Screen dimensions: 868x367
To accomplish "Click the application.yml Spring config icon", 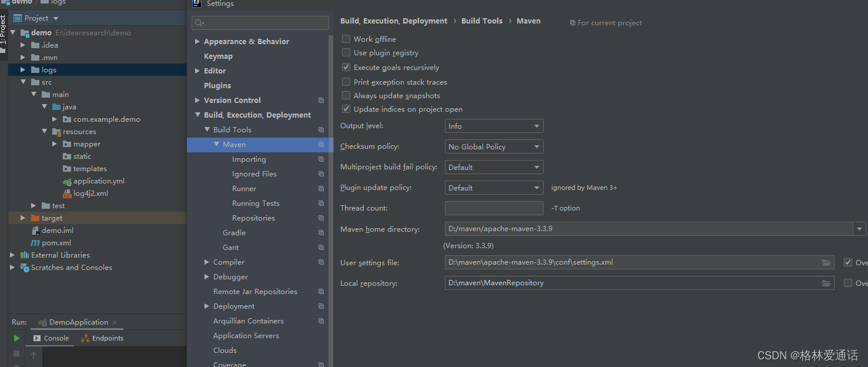I will click(x=67, y=181).
